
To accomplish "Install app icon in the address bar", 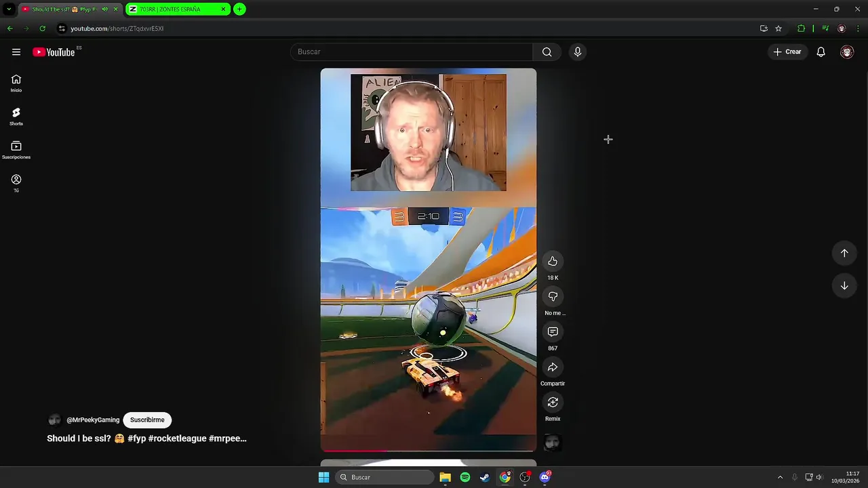I will coord(764,28).
